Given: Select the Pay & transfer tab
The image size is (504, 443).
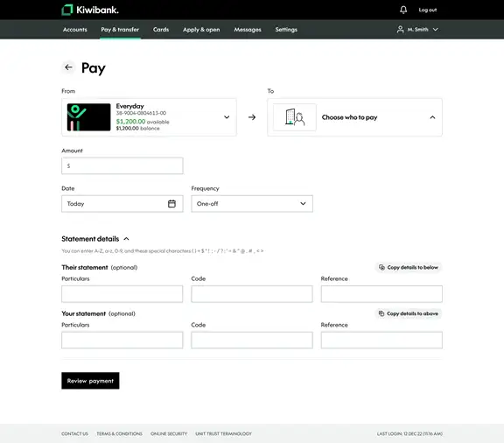Looking at the screenshot, I should (x=120, y=29).
